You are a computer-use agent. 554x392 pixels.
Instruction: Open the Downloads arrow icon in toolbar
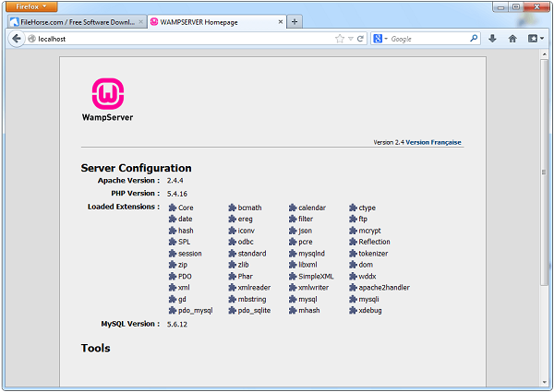[492, 39]
